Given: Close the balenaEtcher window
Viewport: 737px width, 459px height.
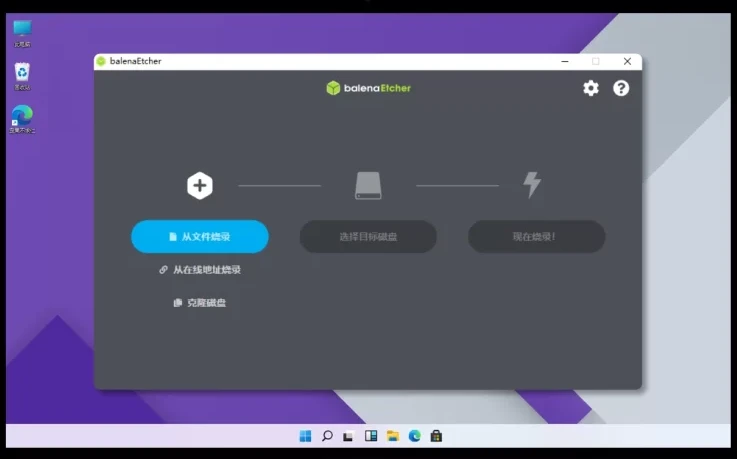Looking at the screenshot, I should (627, 61).
